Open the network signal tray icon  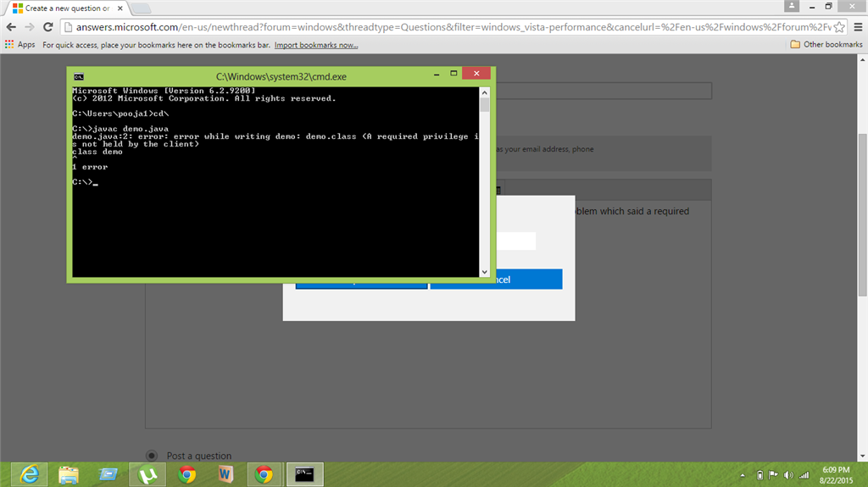pos(804,475)
